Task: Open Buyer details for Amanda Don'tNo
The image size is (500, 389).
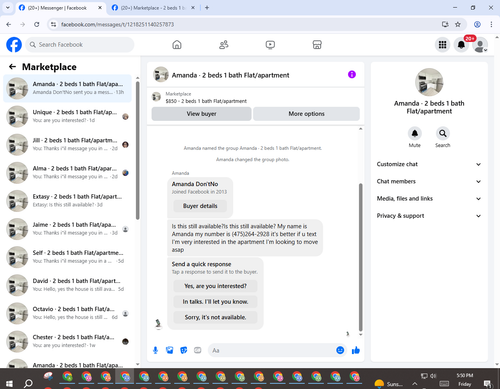Action: click(200, 206)
